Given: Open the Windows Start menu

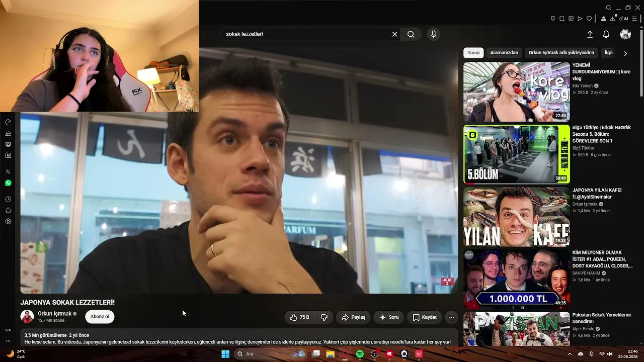Looking at the screenshot, I should (x=225, y=354).
